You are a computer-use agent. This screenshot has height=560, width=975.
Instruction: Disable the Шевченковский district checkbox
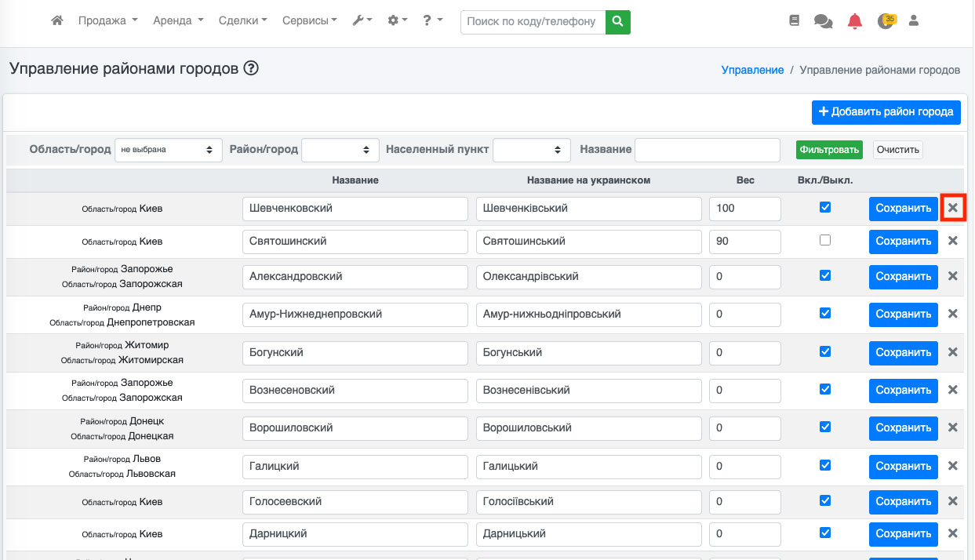(824, 208)
